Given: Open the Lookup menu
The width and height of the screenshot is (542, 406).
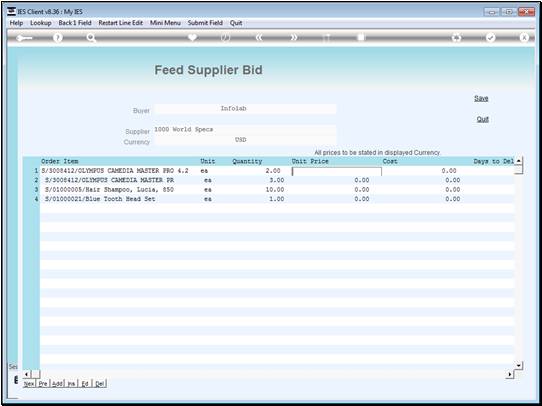Looking at the screenshot, I should [x=41, y=23].
